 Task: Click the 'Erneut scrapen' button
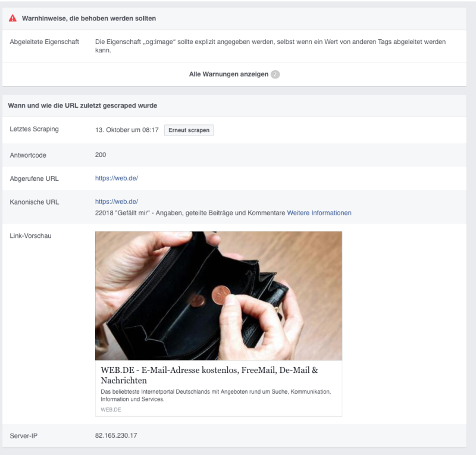(x=189, y=130)
